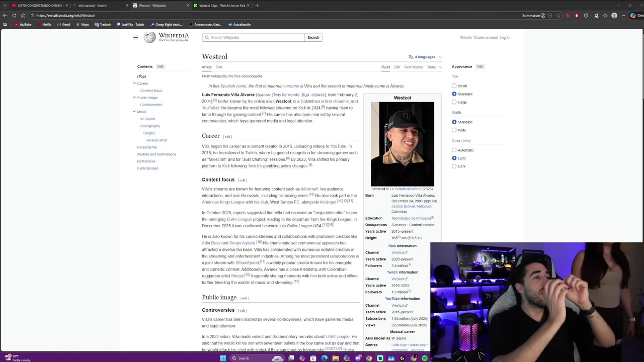Expand the Tools dropdown

point(434,67)
